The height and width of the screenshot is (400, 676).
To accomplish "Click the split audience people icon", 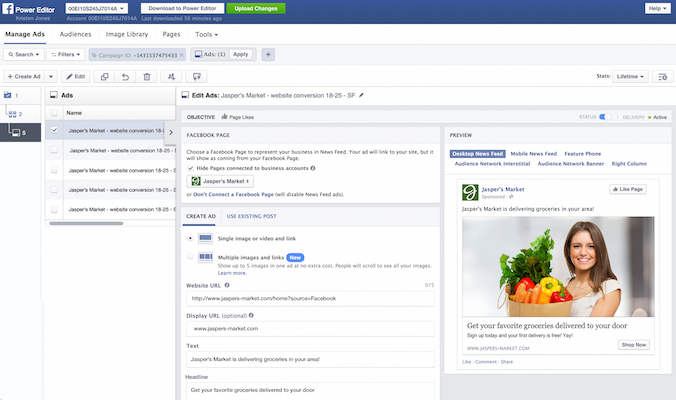I will 171,77.
